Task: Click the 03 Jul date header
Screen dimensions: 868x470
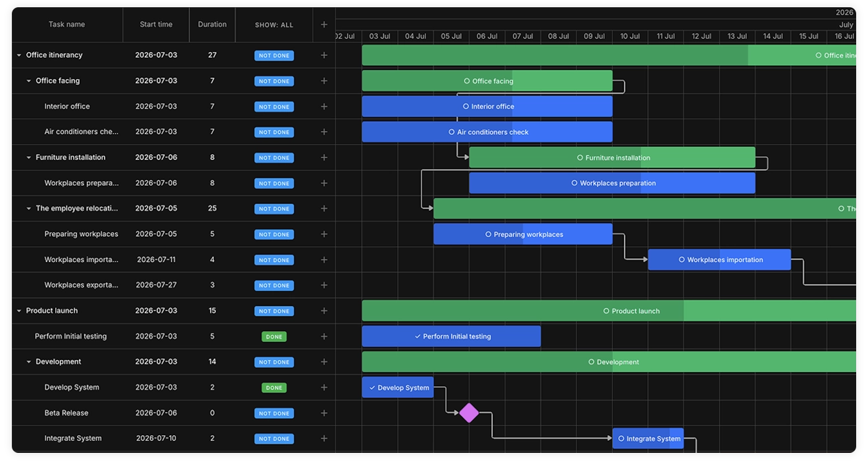Action: [379, 36]
